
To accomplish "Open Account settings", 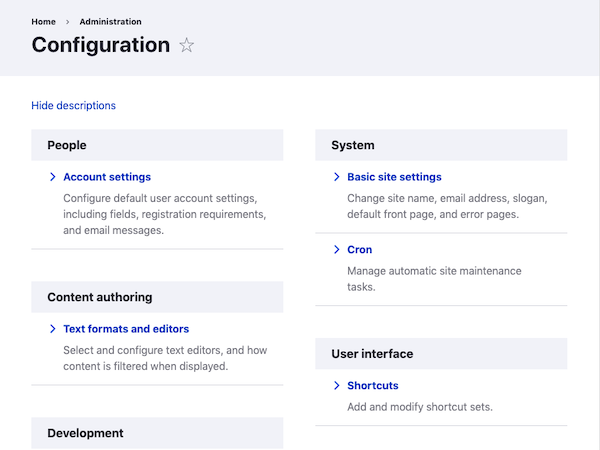I will point(107,177).
